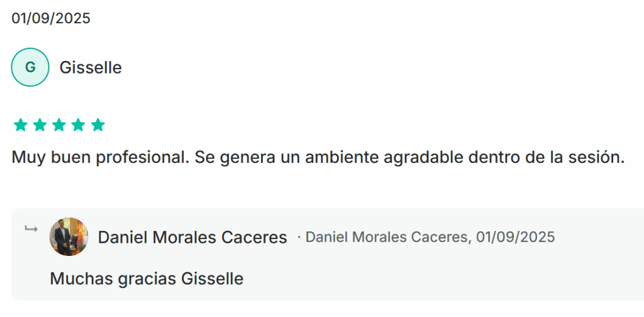Screen dimensions: 644x317
Task: Click the gray Daniel Morales Caceres author text
Action: (x=387, y=237)
